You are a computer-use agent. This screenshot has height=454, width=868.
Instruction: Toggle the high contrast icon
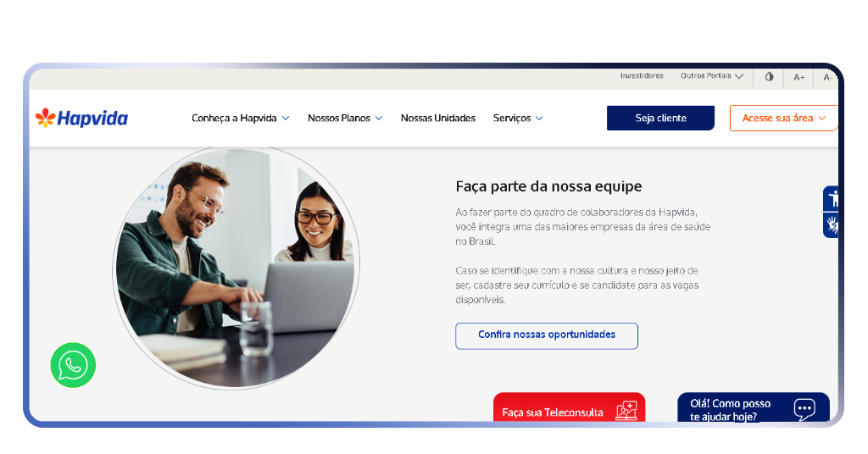769,77
